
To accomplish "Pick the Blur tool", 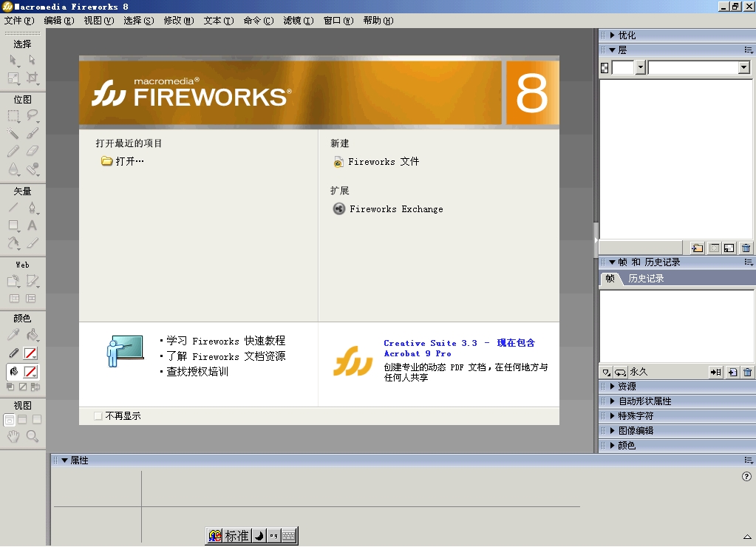I will [x=13, y=169].
